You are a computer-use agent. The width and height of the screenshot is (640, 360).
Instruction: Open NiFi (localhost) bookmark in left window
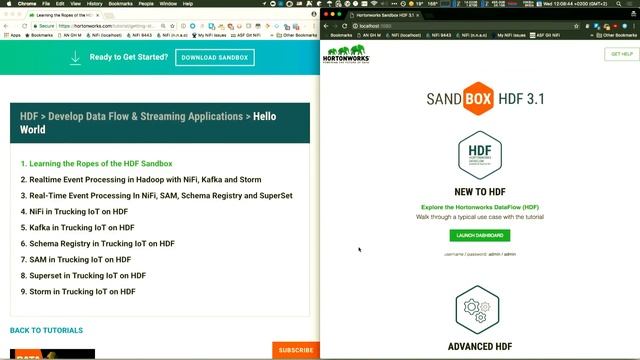pyautogui.click(x=104, y=36)
